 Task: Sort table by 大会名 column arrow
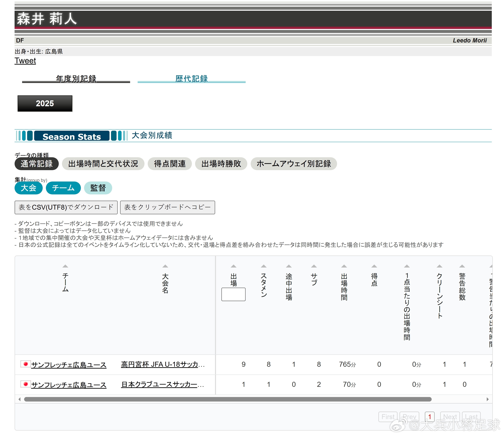(x=165, y=266)
